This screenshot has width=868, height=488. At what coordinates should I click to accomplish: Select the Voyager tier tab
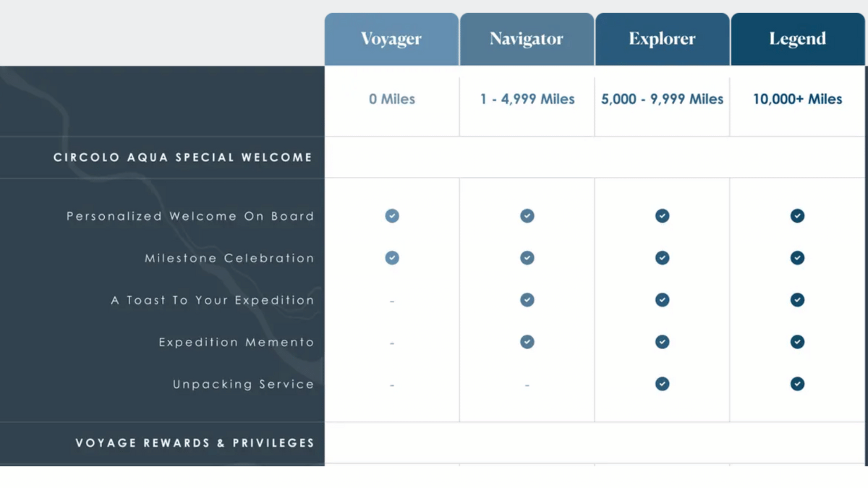click(391, 39)
